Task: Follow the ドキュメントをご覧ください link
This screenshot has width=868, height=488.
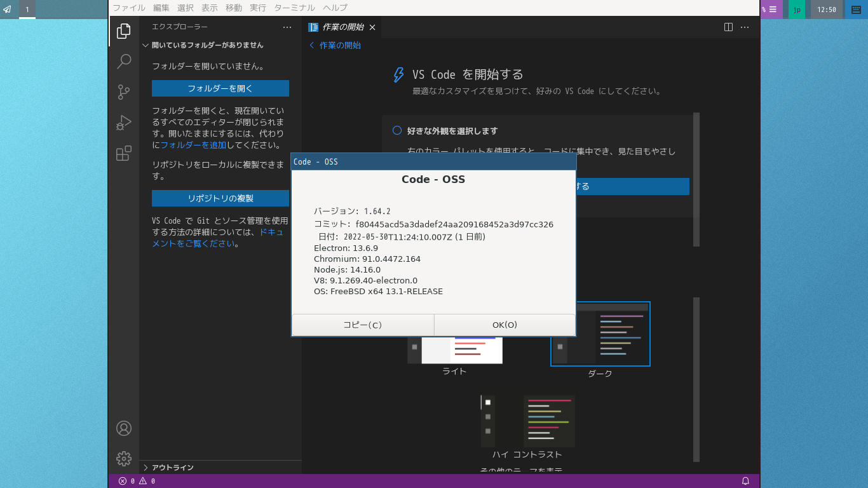Action: tap(218, 238)
